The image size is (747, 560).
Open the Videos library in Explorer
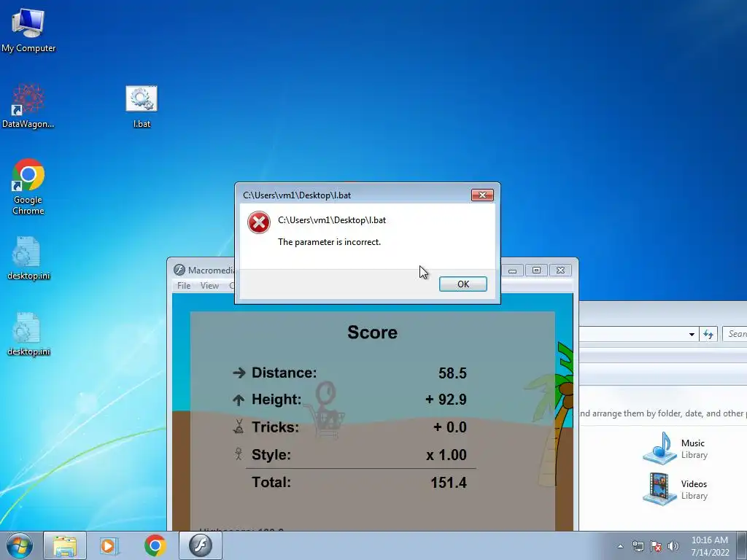click(x=675, y=489)
